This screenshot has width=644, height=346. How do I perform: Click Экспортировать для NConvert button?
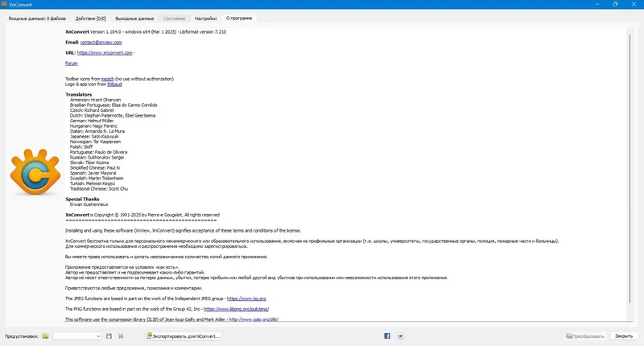(184, 336)
